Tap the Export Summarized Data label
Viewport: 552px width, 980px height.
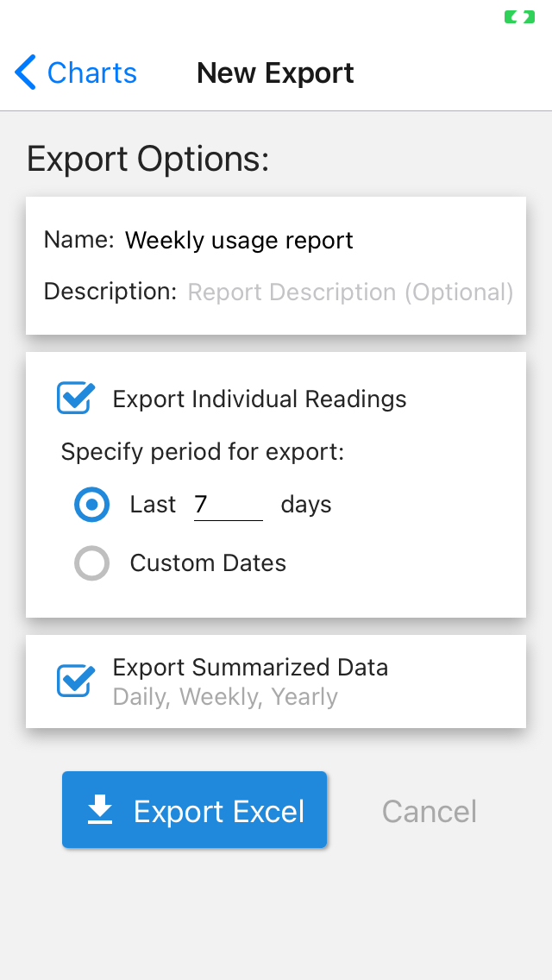250,668
